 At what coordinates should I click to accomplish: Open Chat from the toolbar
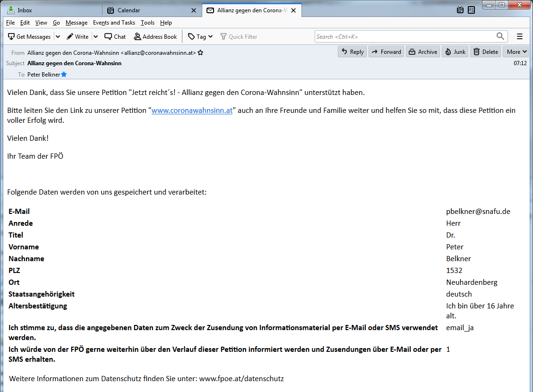tap(115, 36)
